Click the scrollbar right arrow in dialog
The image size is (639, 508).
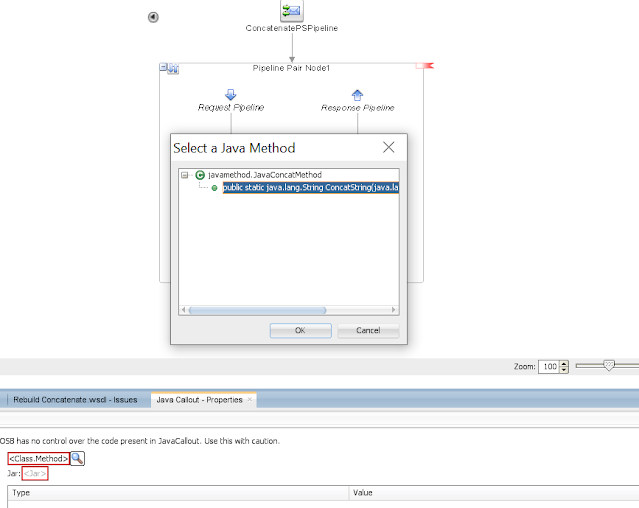click(393, 310)
